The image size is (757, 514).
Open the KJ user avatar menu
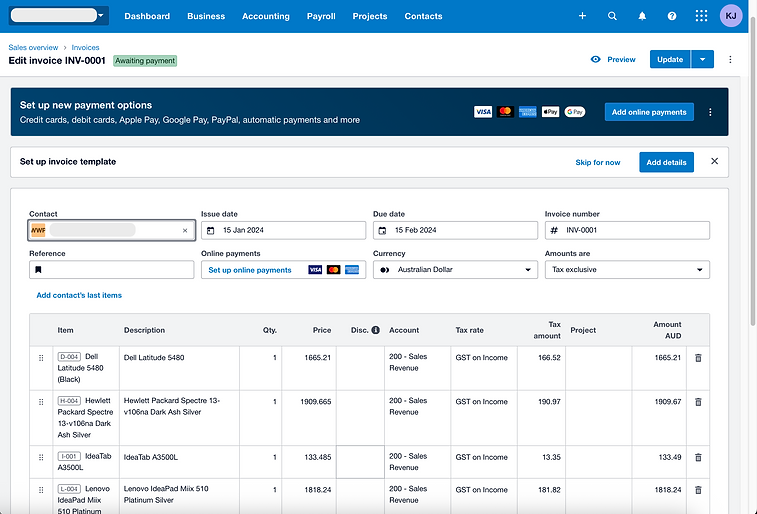731,16
